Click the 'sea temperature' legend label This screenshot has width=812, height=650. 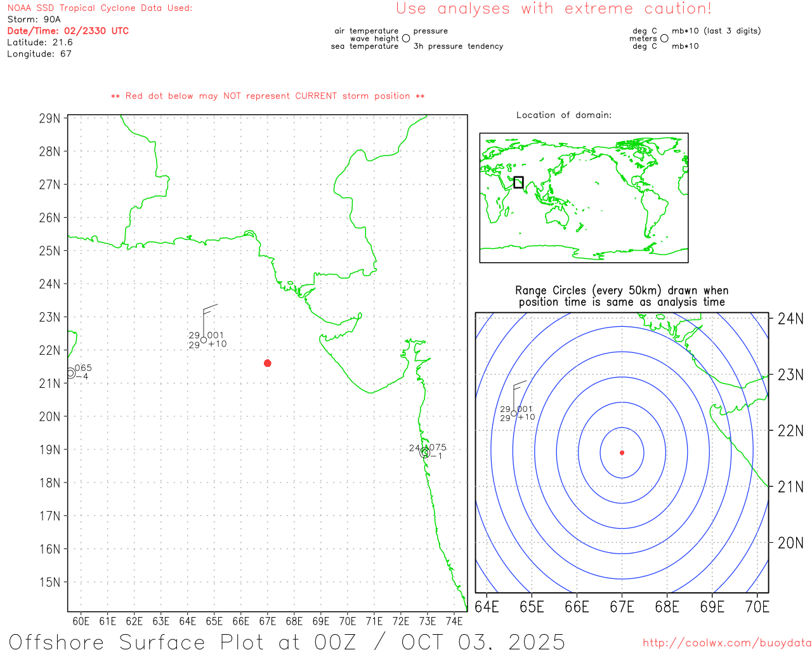[365, 46]
